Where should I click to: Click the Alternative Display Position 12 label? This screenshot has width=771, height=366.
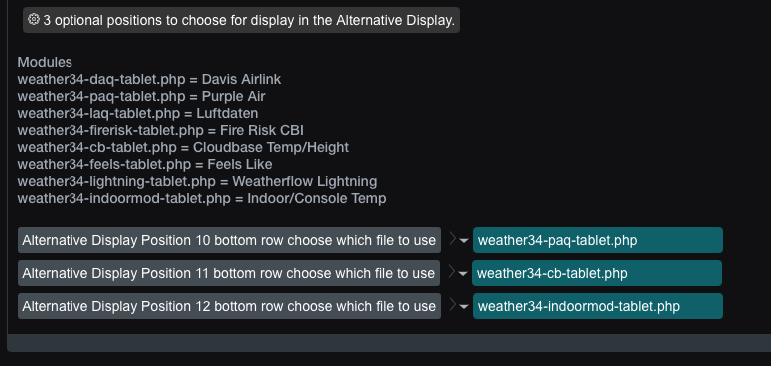coord(229,306)
